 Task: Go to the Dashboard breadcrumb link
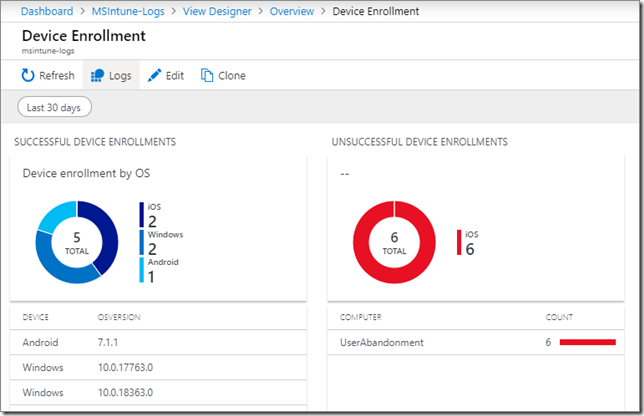(x=47, y=11)
